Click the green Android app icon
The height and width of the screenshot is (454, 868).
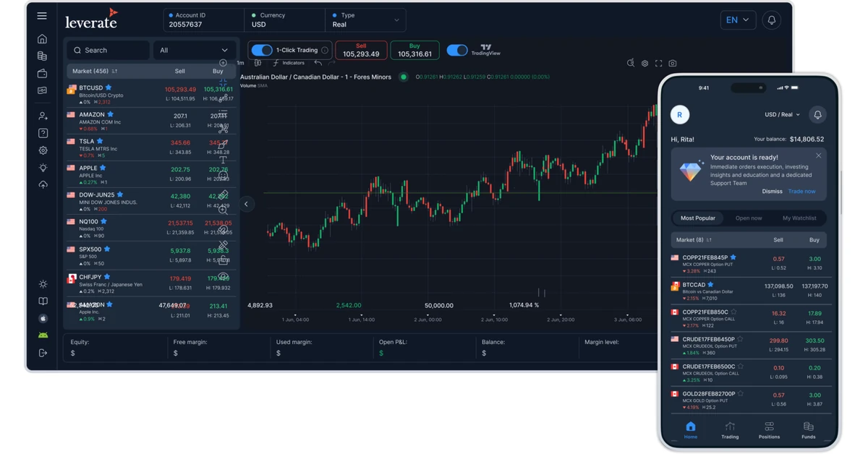pyautogui.click(x=43, y=335)
